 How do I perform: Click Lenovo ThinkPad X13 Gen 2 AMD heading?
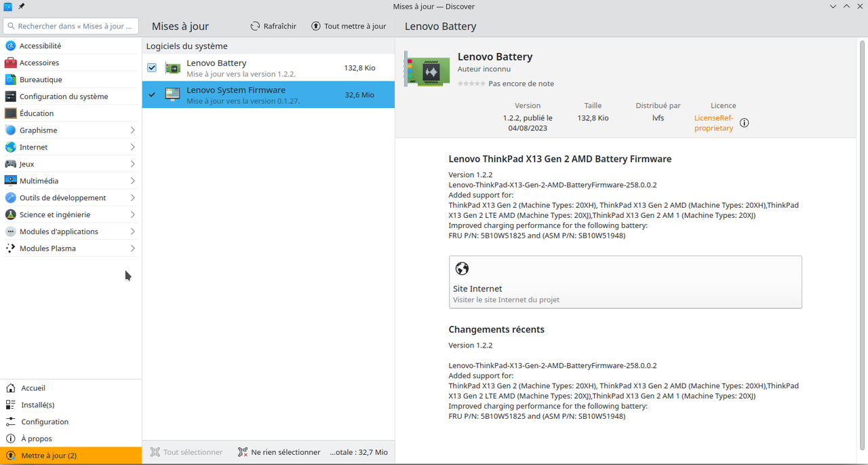click(560, 159)
